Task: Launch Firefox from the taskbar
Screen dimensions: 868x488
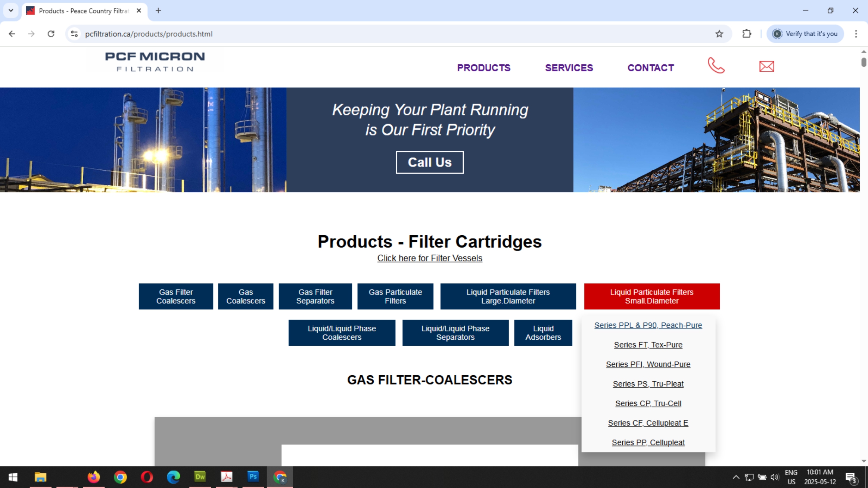Action: (94, 477)
